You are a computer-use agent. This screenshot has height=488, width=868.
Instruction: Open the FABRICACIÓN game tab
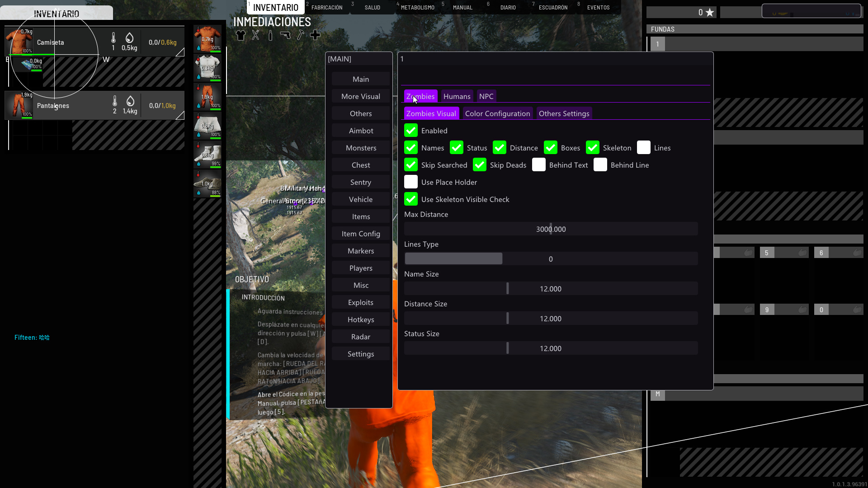(x=327, y=8)
